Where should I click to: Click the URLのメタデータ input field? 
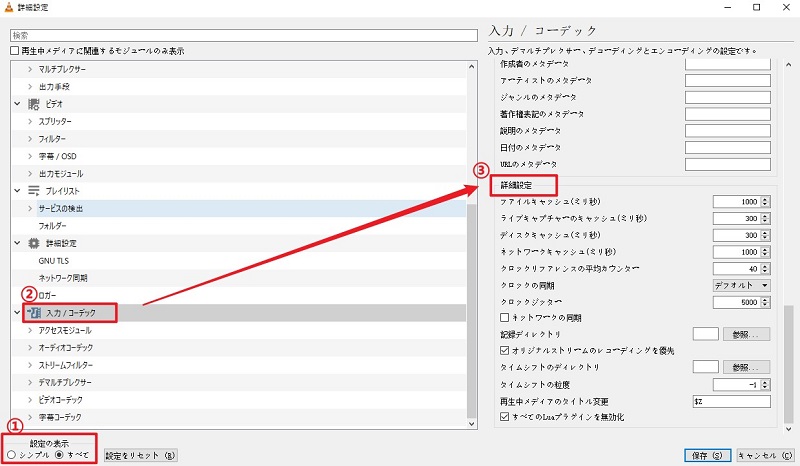728,164
